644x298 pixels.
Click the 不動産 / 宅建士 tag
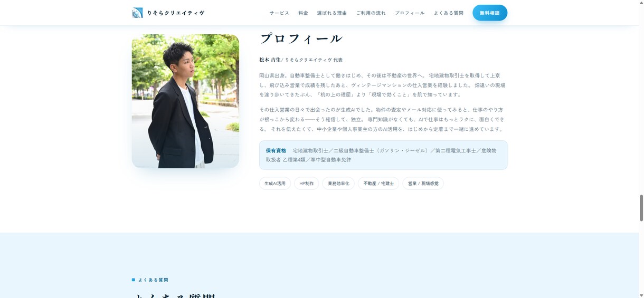378,184
